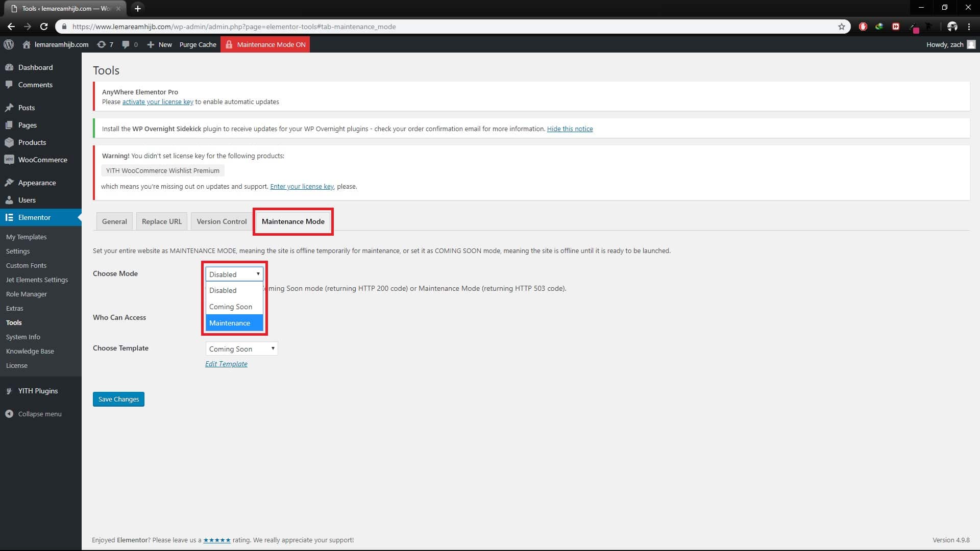The image size is (980, 551).
Task: Click Purge Cache in admin bar
Action: click(x=198, y=44)
